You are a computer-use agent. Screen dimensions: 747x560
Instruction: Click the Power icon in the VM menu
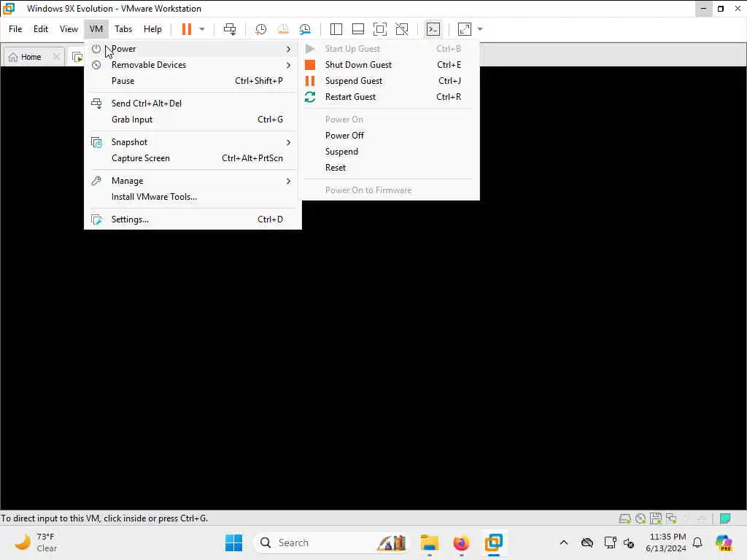pos(96,49)
